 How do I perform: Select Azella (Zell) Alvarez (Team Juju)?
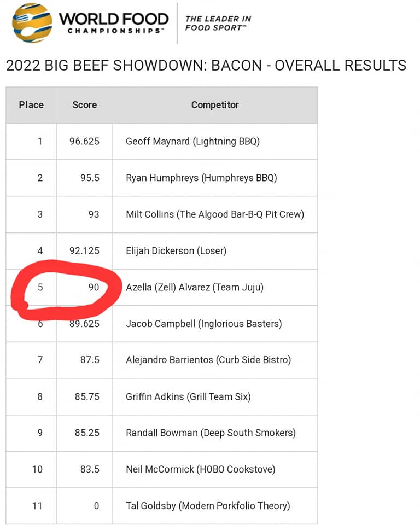(x=195, y=287)
